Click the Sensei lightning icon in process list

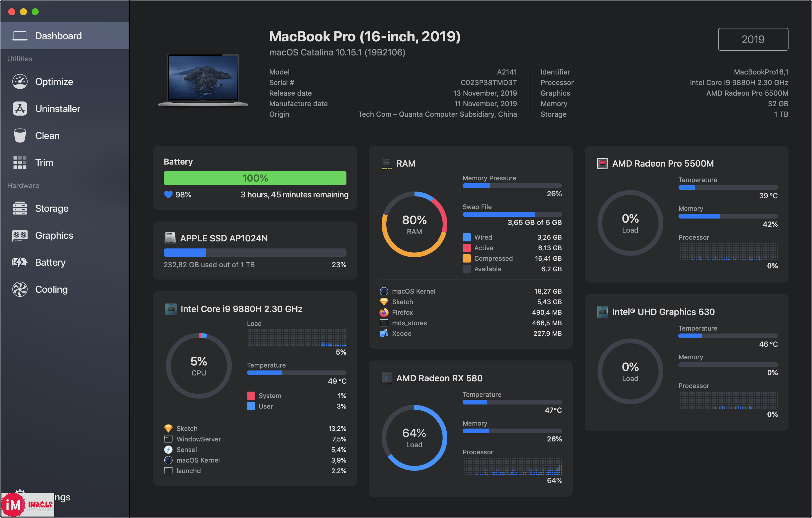tap(168, 450)
